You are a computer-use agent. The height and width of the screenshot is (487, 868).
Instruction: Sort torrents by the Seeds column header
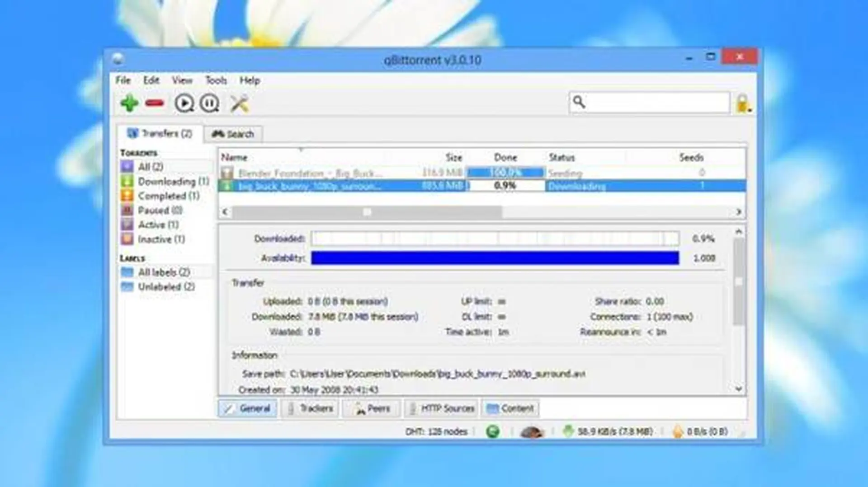click(x=691, y=157)
